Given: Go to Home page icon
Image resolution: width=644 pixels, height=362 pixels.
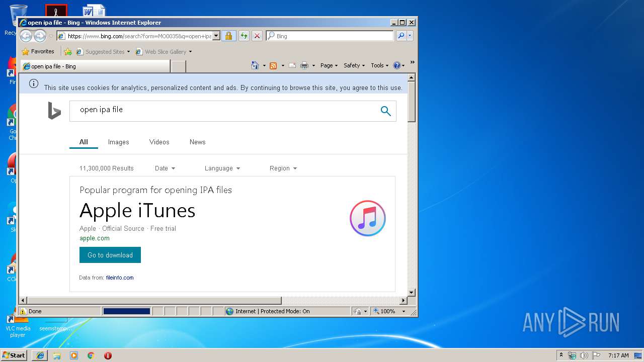Looking at the screenshot, I should pos(255,65).
